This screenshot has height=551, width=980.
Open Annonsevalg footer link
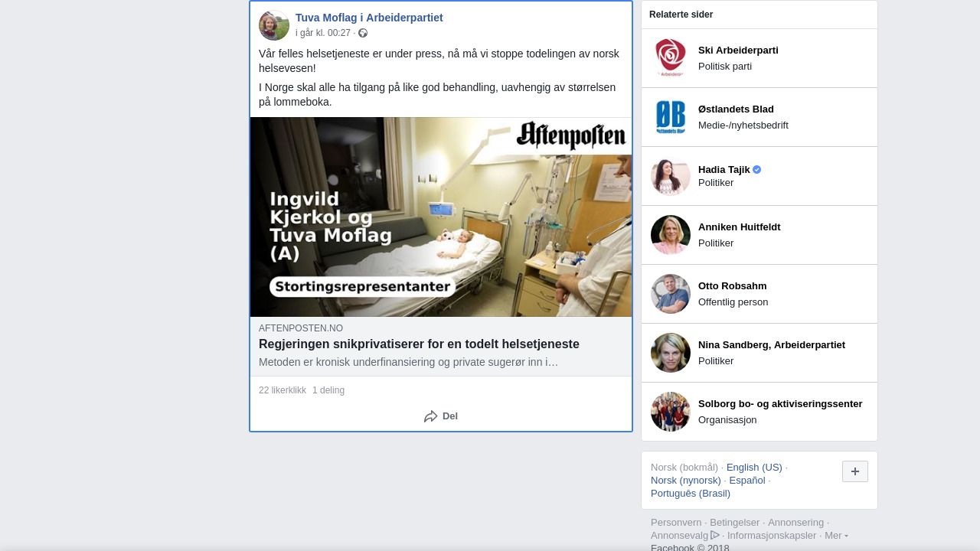[680, 536]
